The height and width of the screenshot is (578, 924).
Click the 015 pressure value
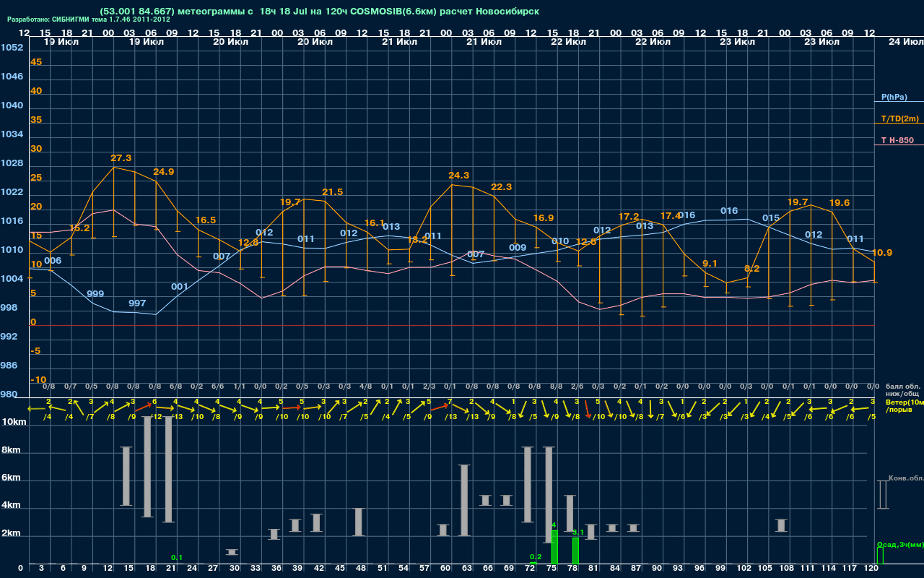(771, 217)
